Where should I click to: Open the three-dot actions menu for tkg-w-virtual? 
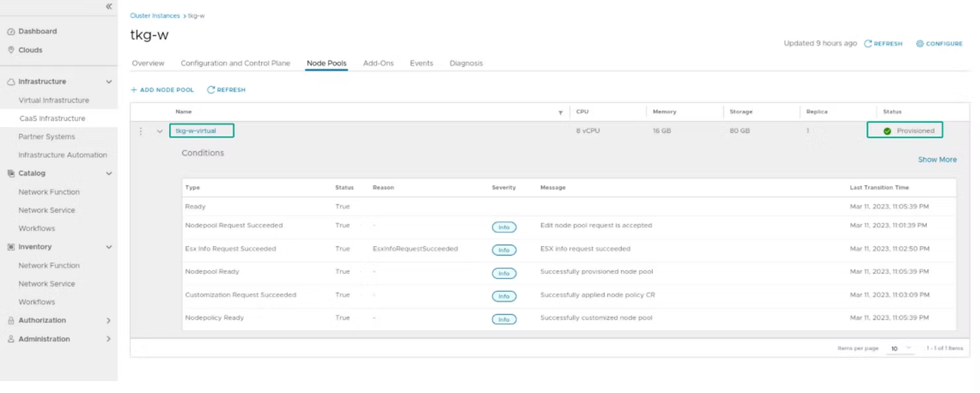140,131
